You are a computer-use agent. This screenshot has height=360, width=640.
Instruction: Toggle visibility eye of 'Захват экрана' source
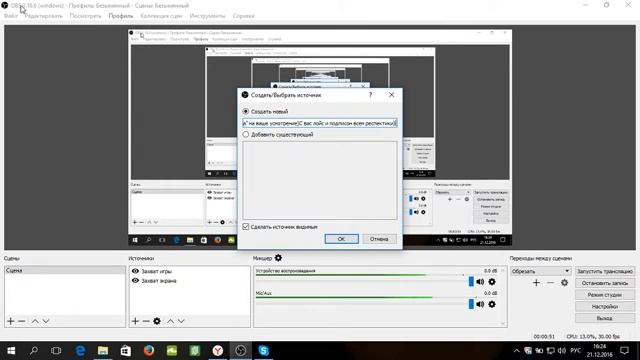(x=135, y=280)
